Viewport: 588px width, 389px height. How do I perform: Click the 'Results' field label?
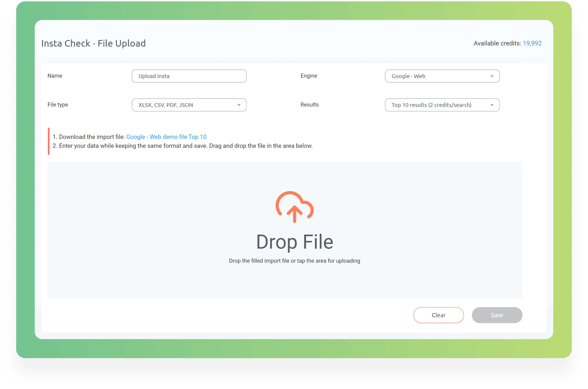310,105
